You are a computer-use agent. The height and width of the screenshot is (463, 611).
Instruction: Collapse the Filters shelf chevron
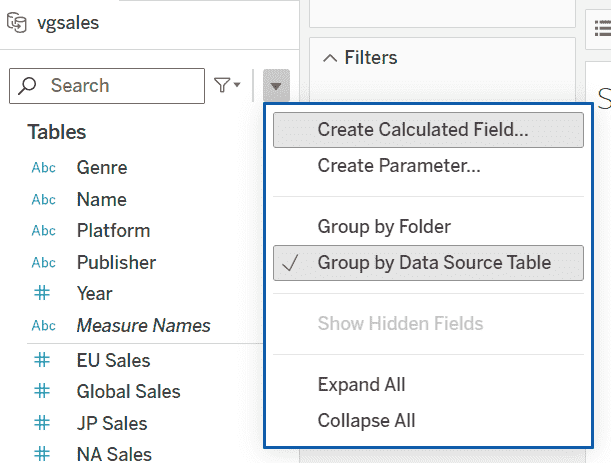pos(329,58)
